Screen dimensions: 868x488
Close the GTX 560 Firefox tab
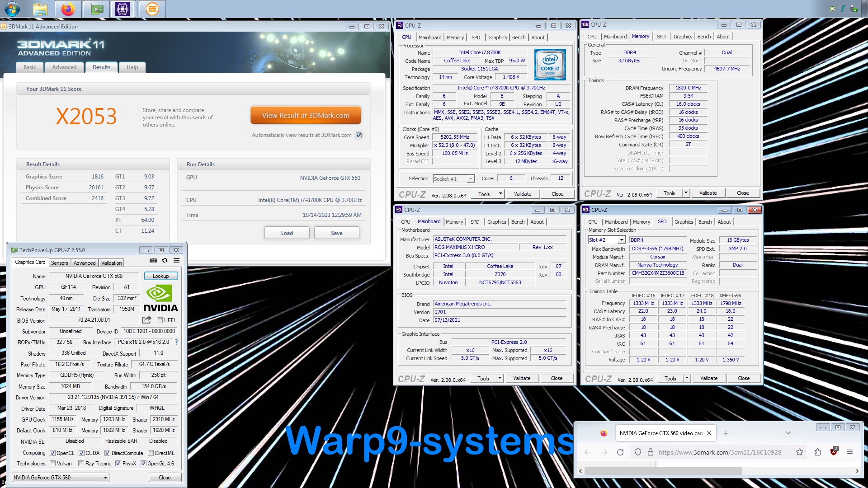[709, 433]
